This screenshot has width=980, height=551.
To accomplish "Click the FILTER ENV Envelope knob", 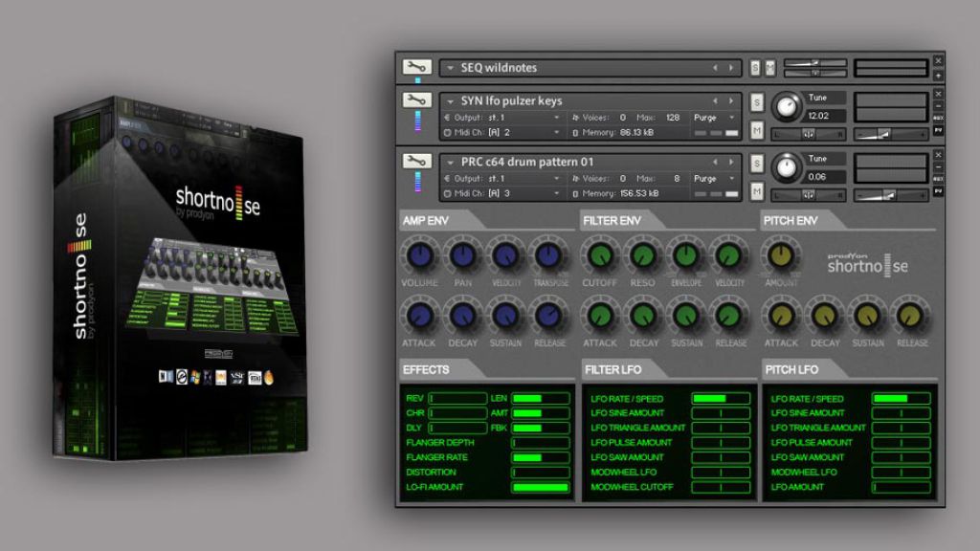I will tap(686, 255).
